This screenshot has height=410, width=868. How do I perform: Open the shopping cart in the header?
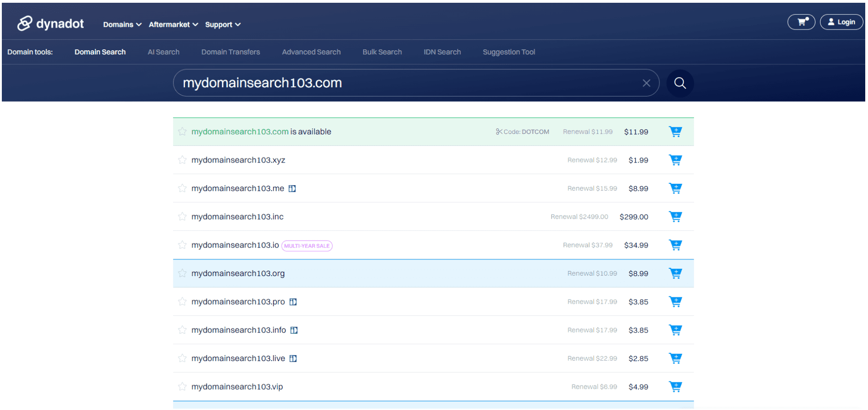pos(801,22)
